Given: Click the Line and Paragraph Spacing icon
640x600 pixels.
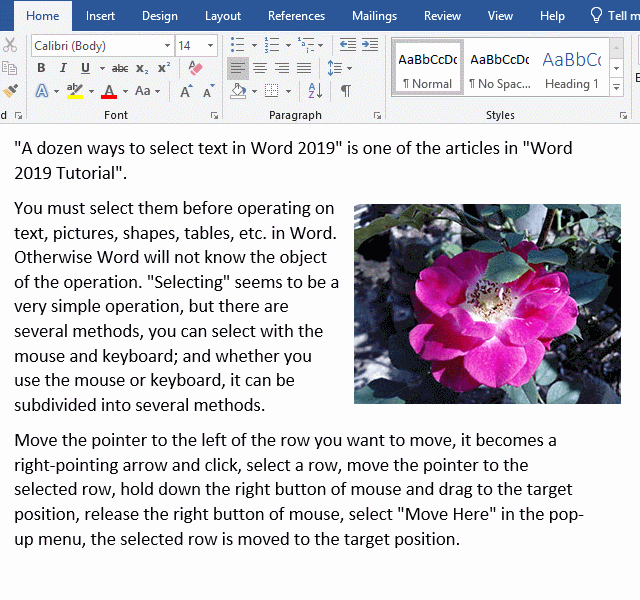Looking at the screenshot, I should click(x=335, y=68).
